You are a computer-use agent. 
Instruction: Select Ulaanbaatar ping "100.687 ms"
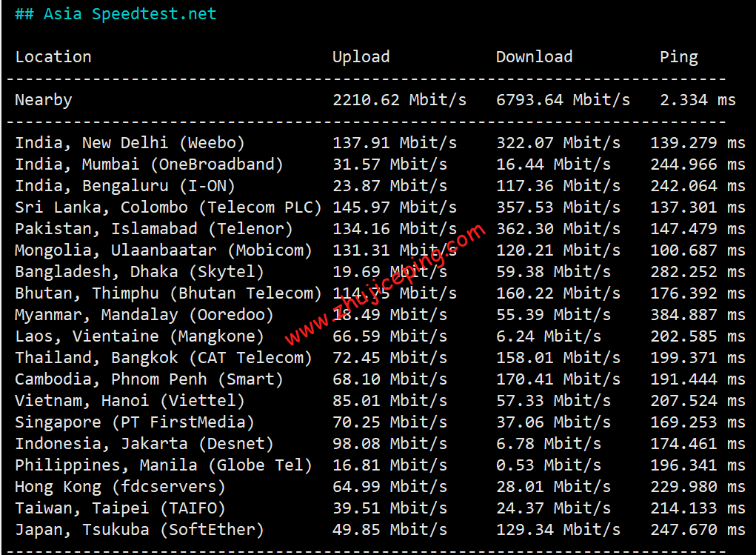[x=698, y=250]
